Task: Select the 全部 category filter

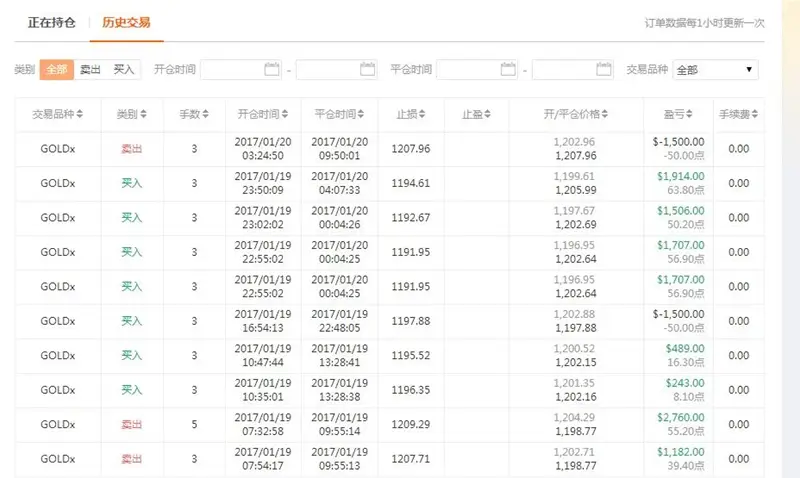Action: pyautogui.click(x=57, y=69)
